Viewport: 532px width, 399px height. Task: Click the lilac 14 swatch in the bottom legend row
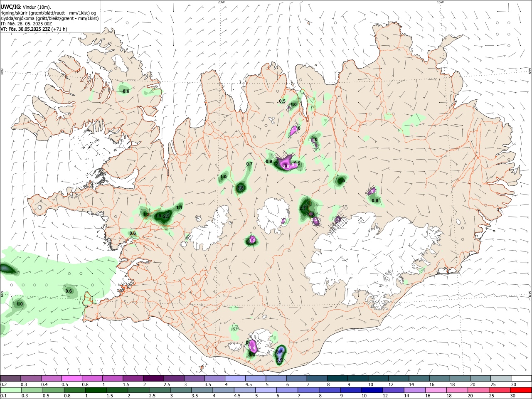click(x=415, y=390)
